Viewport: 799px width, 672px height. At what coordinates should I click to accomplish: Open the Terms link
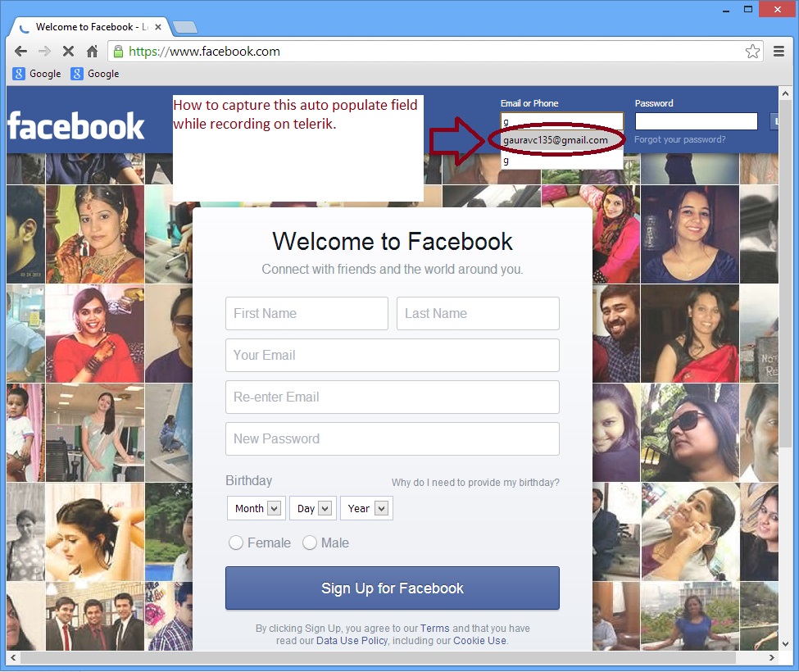(x=434, y=629)
